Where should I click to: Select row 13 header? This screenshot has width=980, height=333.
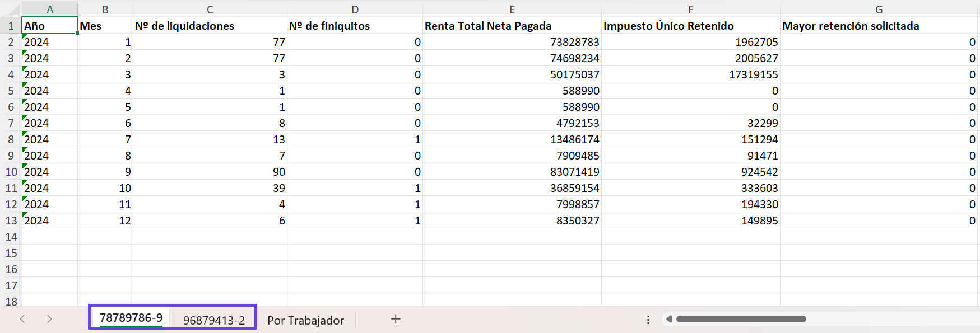[x=11, y=221]
